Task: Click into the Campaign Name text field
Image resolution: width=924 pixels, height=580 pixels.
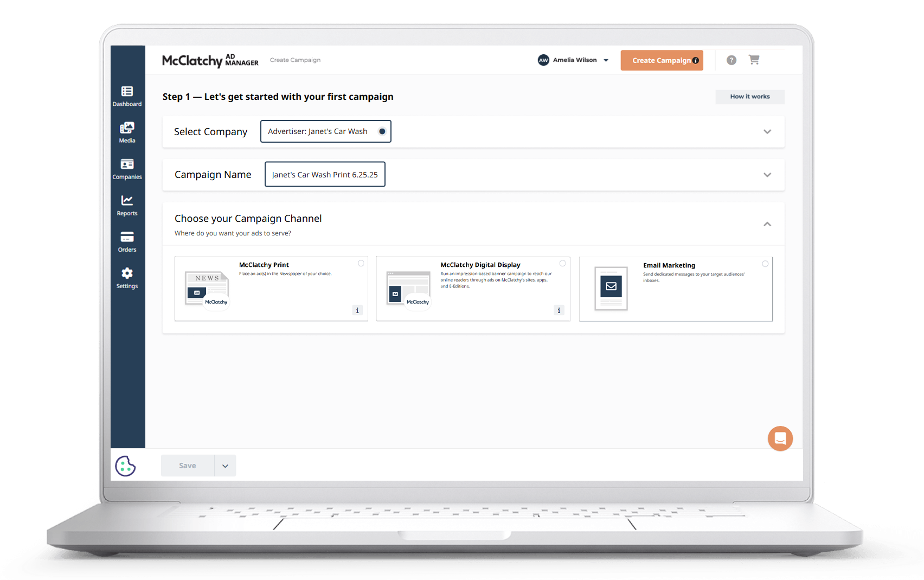Action: [325, 175]
